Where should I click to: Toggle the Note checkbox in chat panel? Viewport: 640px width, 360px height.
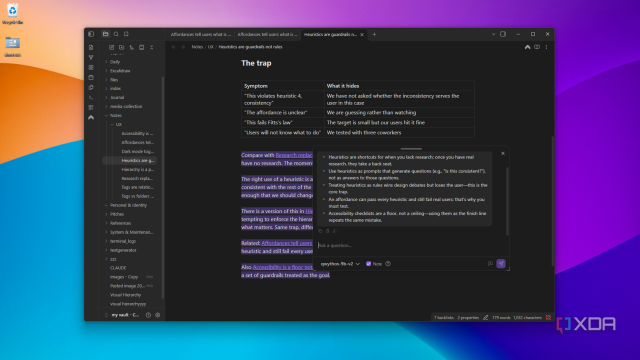pos(369,264)
